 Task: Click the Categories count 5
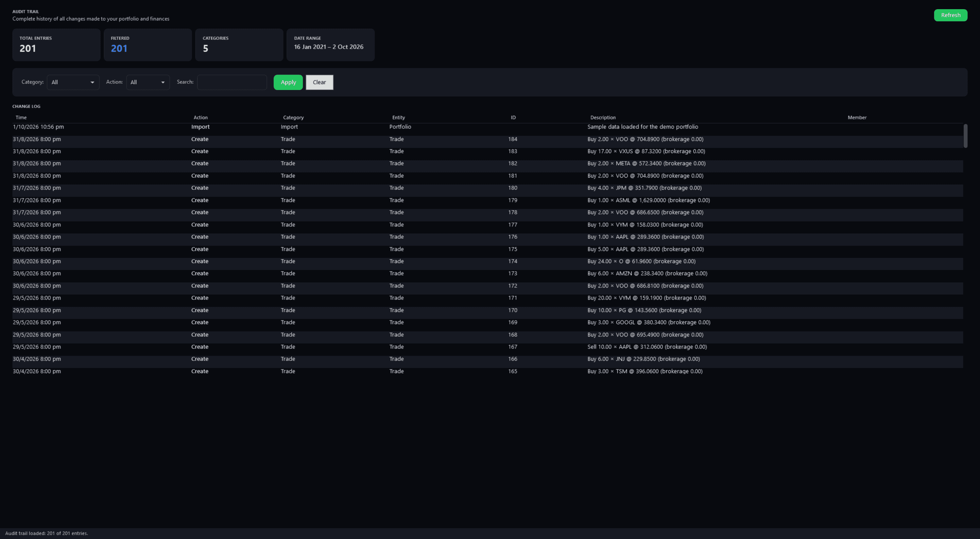click(205, 49)
